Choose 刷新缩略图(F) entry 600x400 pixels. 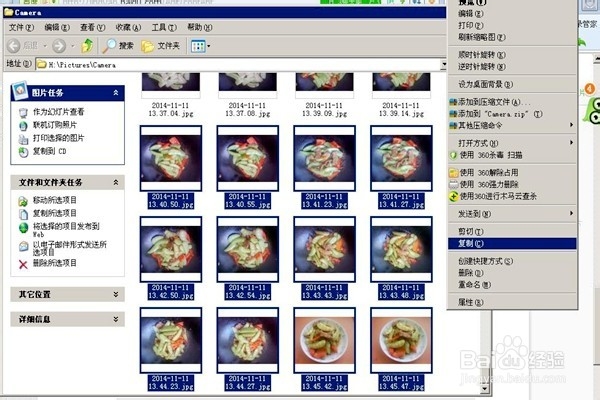(512, 37)
